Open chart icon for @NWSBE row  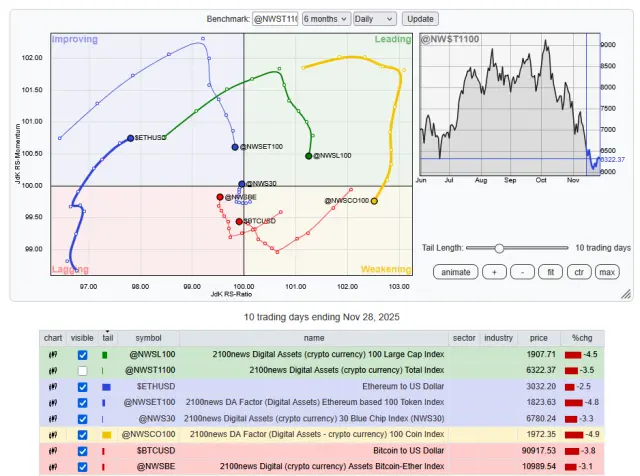53,467
